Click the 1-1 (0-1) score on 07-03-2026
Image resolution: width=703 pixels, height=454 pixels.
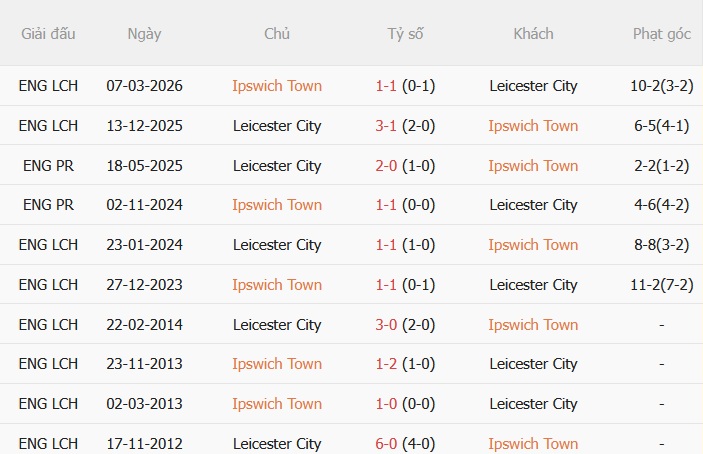pyautogui.click(x=405, y=86)
